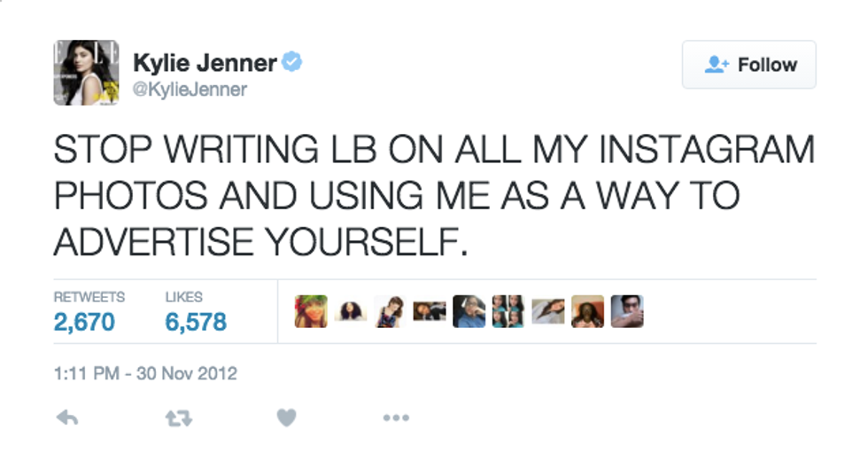Click the @KylieJenner handle
This screenshot has width=868, height=469.
point(190,89)
